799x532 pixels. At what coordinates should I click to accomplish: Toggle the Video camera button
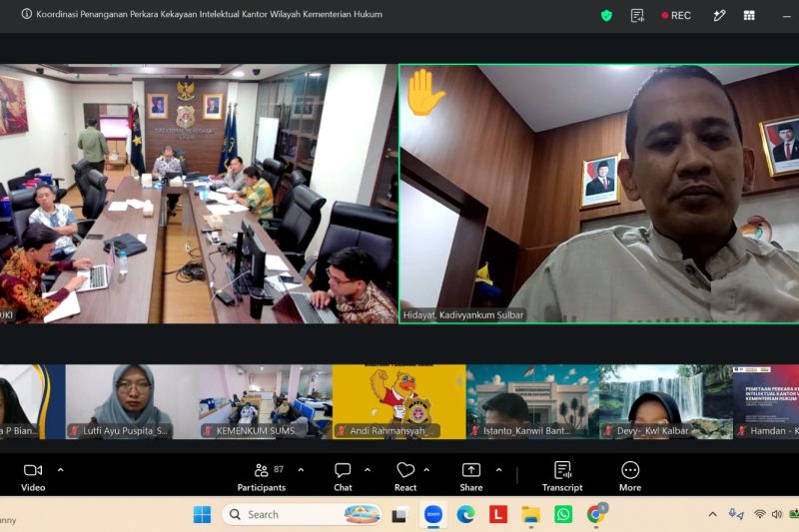[x=33, y=477]
